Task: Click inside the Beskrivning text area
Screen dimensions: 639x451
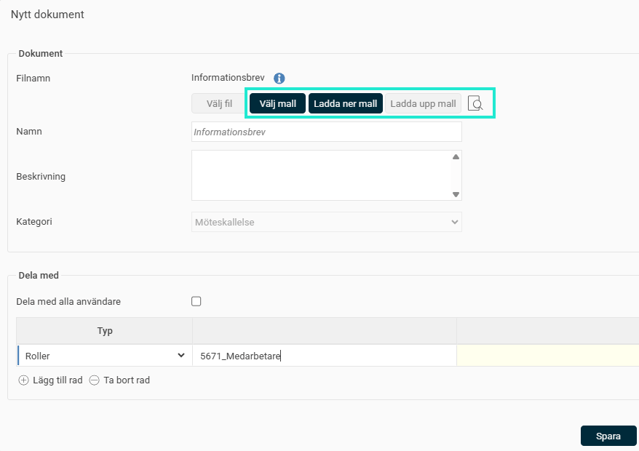Action: click(x=320, y=176)
